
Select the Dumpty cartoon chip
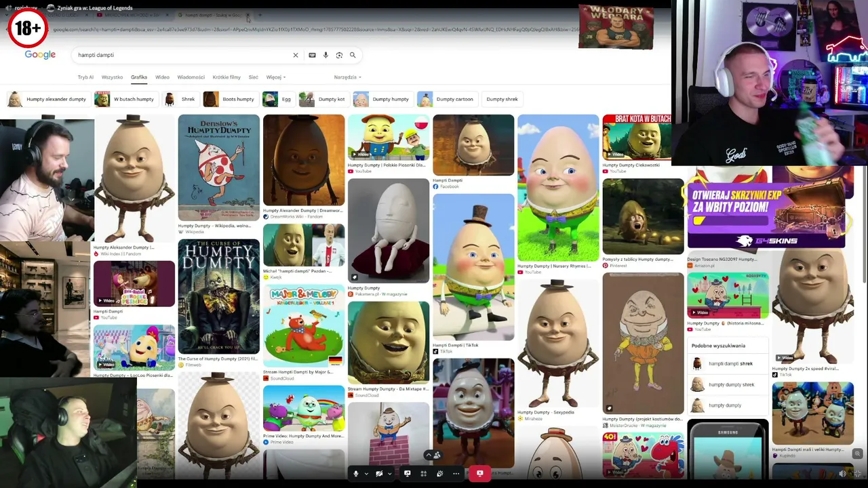[446, 99]
